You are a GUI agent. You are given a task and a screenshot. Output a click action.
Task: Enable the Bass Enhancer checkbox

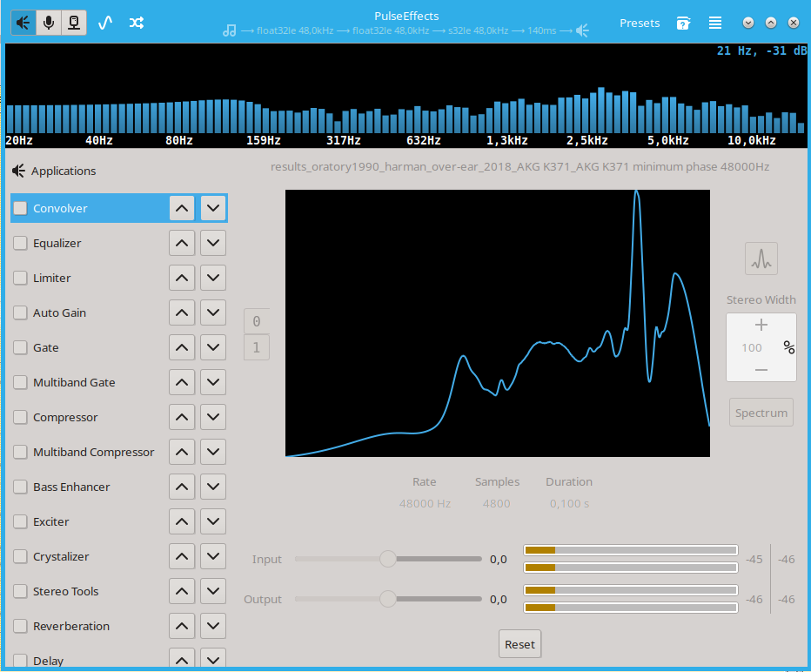tap(20, 487)
